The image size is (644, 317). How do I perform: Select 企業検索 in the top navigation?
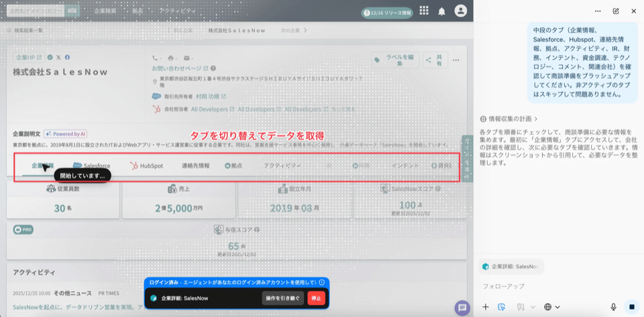105,11
